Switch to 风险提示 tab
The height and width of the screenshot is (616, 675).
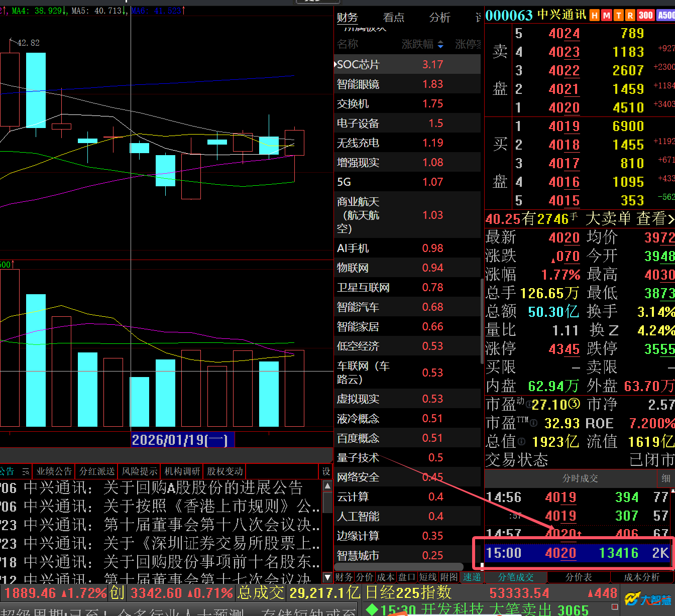(140, 471)
